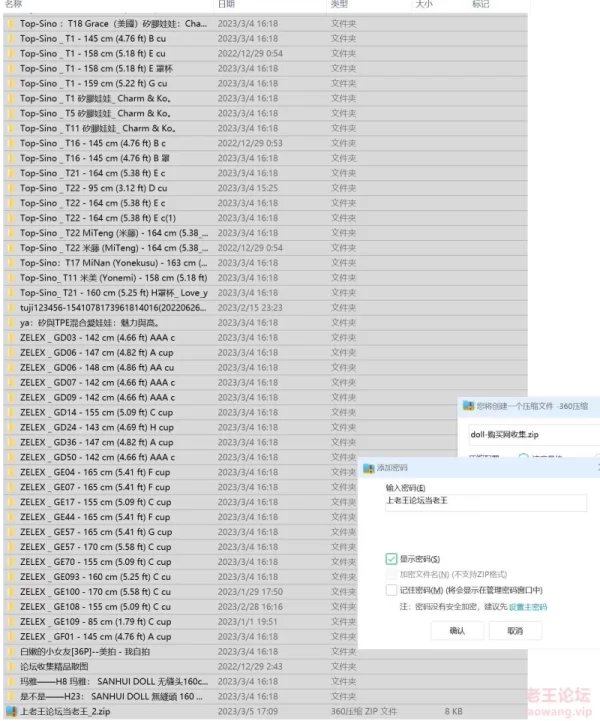Click folder icon for Top-Sino T22 95 cm
600x721 pixels.
click(x=10, y=188)
